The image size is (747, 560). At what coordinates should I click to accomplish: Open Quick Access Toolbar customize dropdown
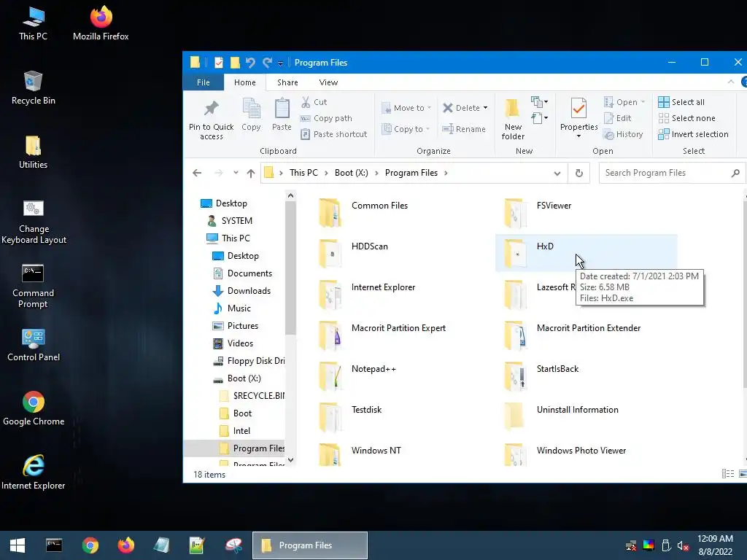coord(280,63)
